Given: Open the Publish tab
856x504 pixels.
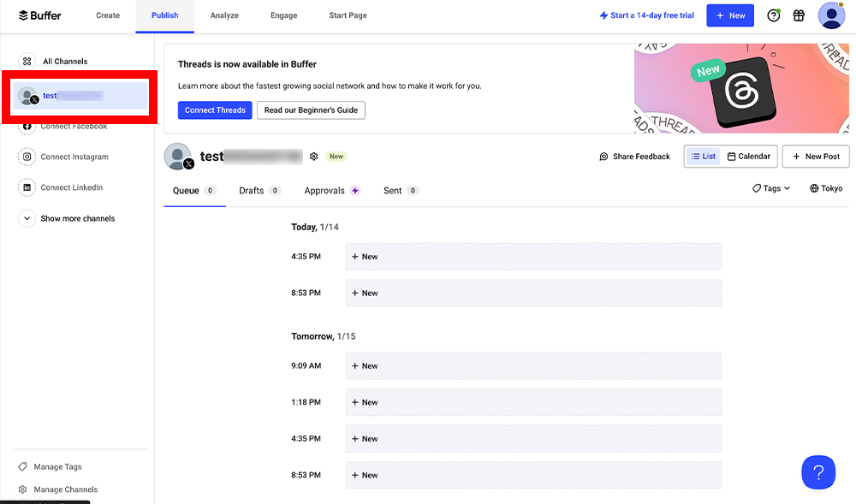Looking at the screenshot, I should [165, 15].
